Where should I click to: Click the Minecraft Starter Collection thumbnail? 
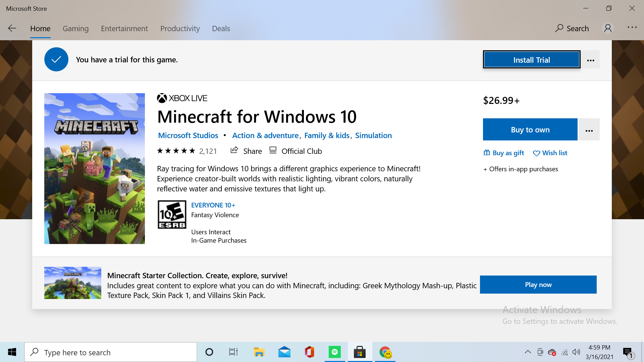(x=73, y=283)
